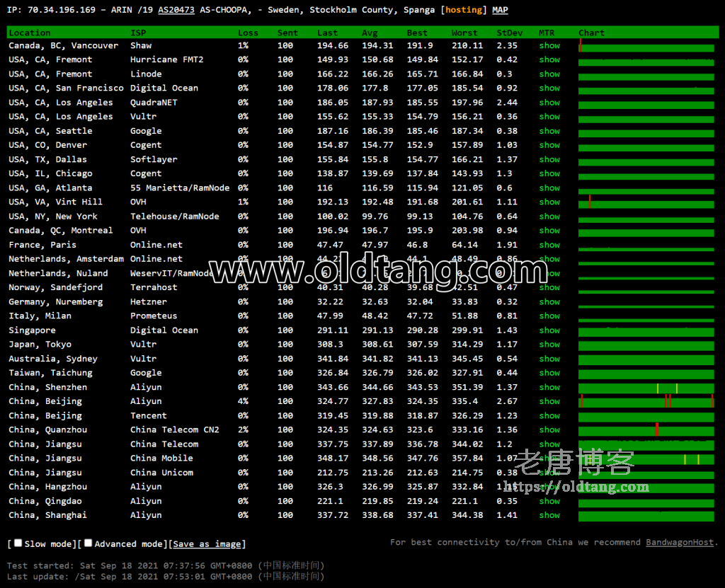Tick the Advanced mode checkbox
The height and width of the screenshot is (588, 725).
coord(89,543)
